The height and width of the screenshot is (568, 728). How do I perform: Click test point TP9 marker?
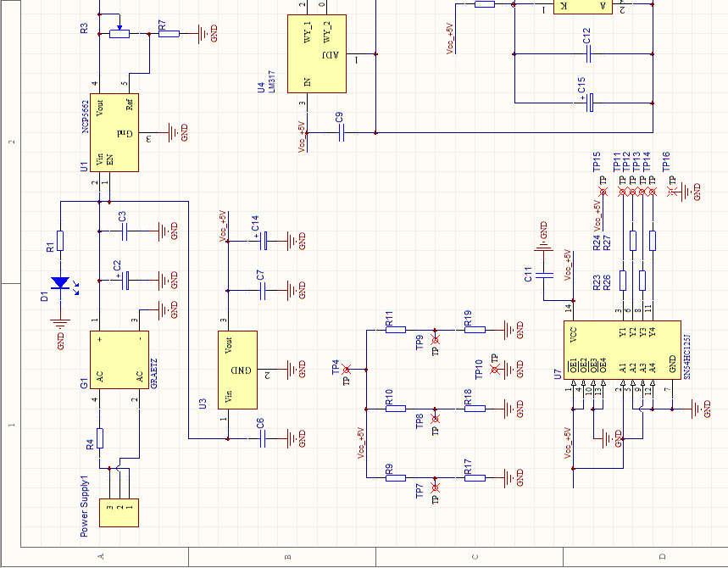tap(435, 340)
